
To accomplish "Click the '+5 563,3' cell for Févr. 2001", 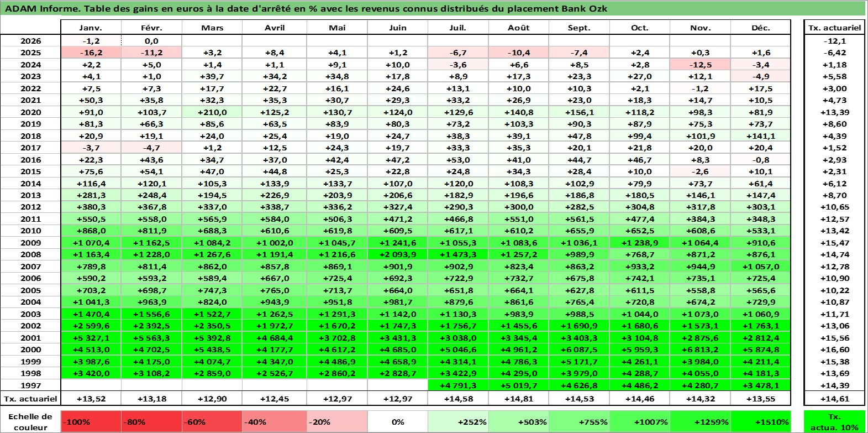I will point(151,338).
